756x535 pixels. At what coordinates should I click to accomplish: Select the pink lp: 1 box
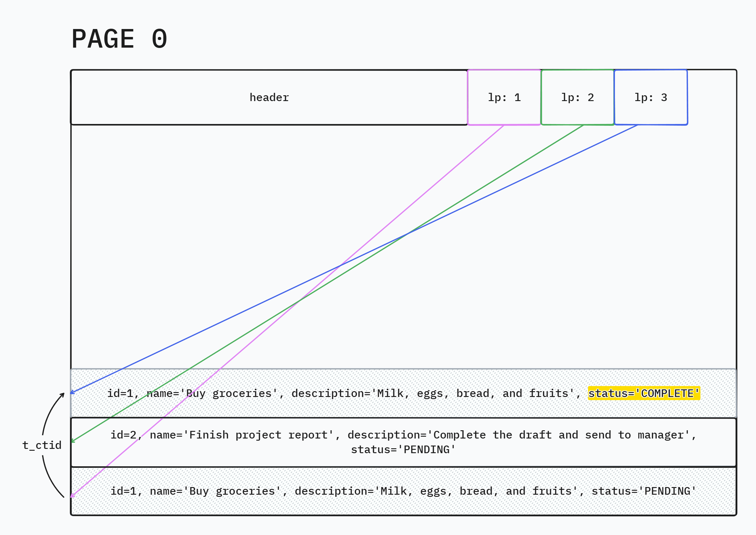[504, 97]
